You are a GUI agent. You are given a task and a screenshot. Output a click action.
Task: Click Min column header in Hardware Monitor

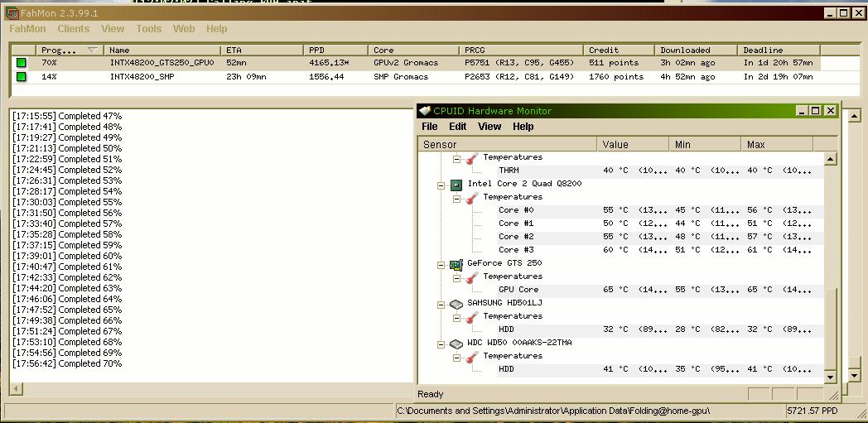tap(705, 144)
